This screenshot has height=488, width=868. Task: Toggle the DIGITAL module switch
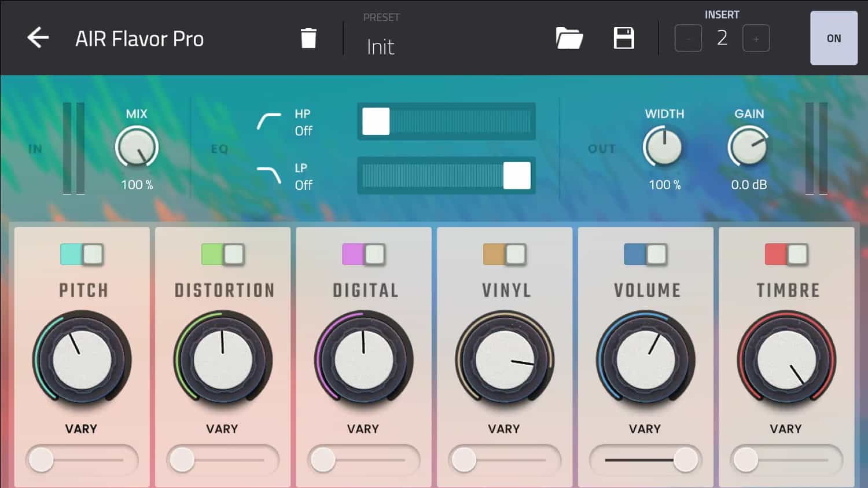pyautogui.click(x=363, y=254)
